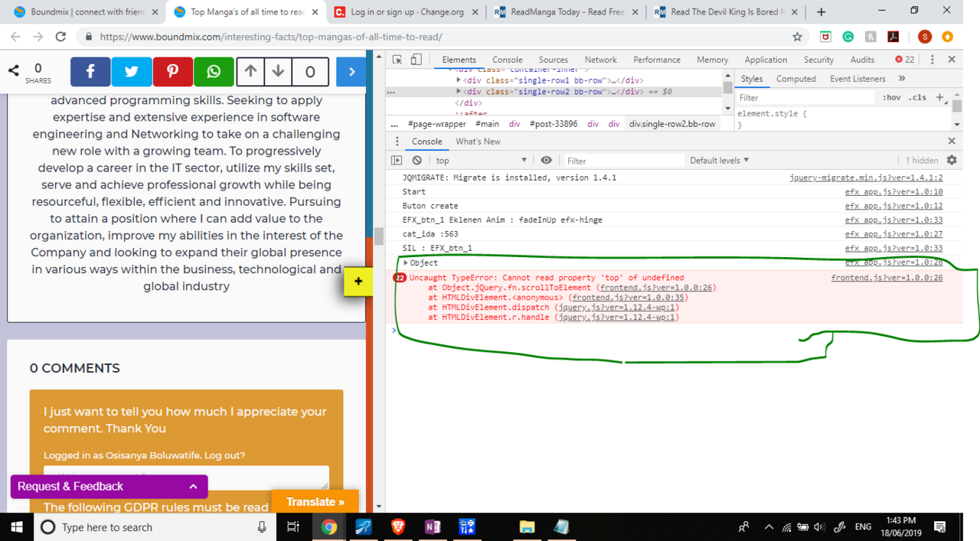Clear the console with the ban icon
Viewport: 980px width, 541px height.
click(x=417, y=161)
